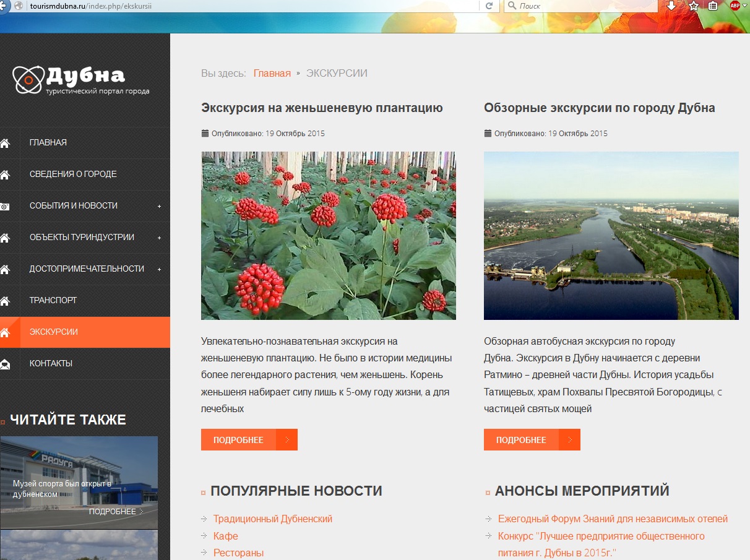Select the Главная sidebar menu item
Viewport: 750px width, 560px height.
click(x=48, y=142)
